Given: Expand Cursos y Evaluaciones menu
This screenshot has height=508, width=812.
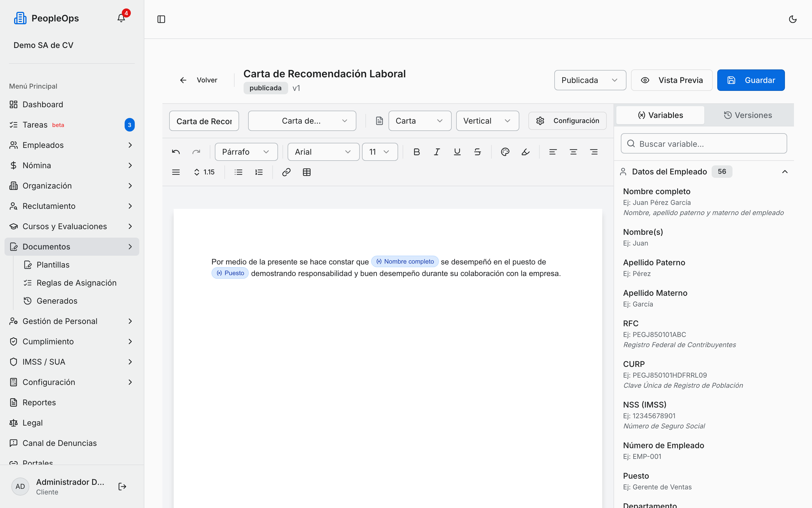Looking at the screenshot, I should coord(72,226).
